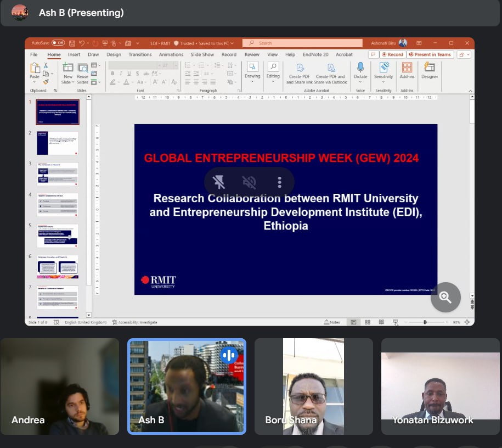Switch to Normal view icon

(353, 322)
